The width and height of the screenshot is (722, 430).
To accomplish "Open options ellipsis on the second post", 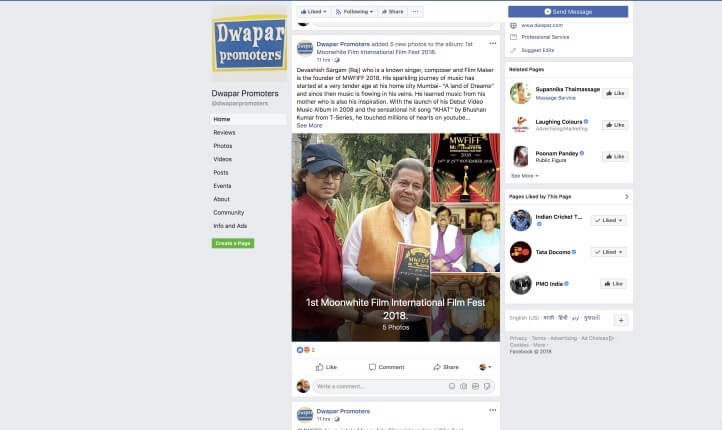I will (493, 410).
